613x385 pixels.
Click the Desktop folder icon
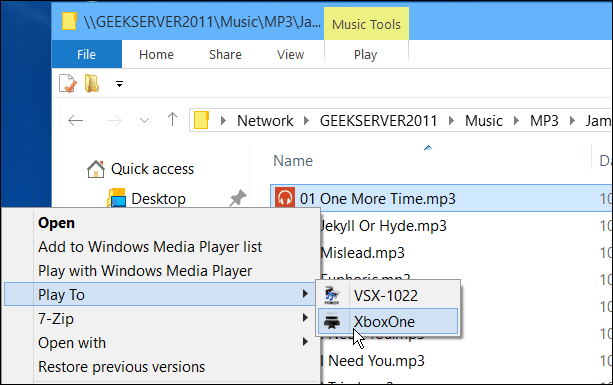117,198
